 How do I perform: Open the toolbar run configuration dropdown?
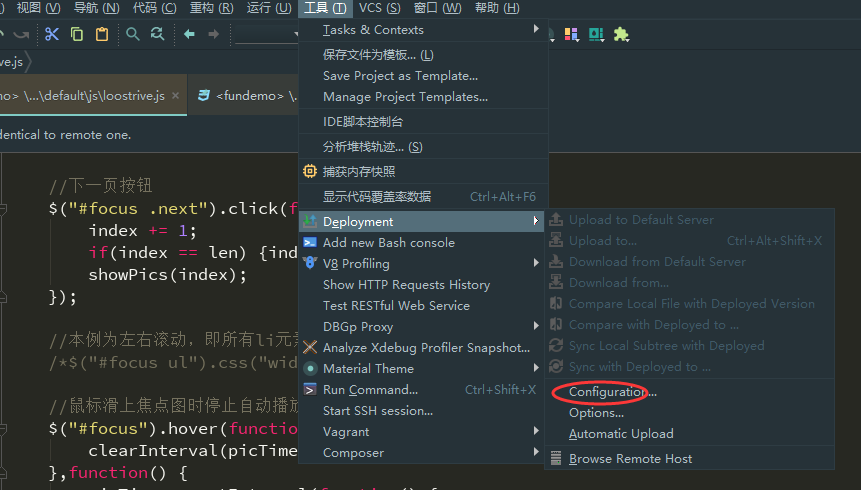point(266,35)
